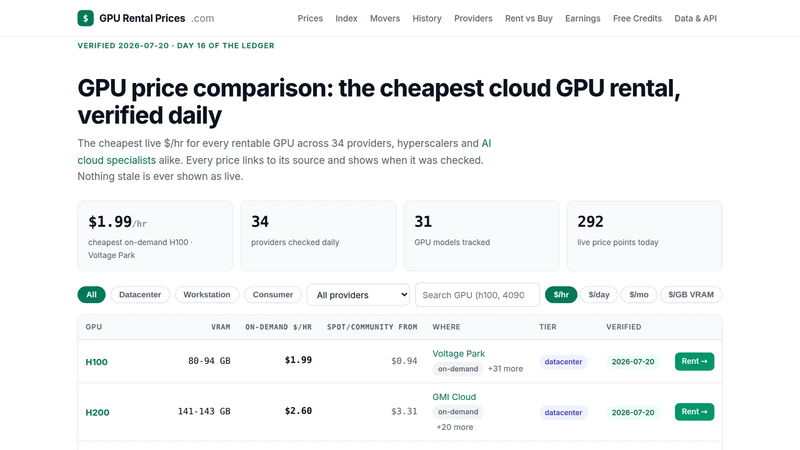Image resolution: width=800 pixels, height=450 pixels.
Task: Filter by Consumer GPUs
Action: pos(273,294)
